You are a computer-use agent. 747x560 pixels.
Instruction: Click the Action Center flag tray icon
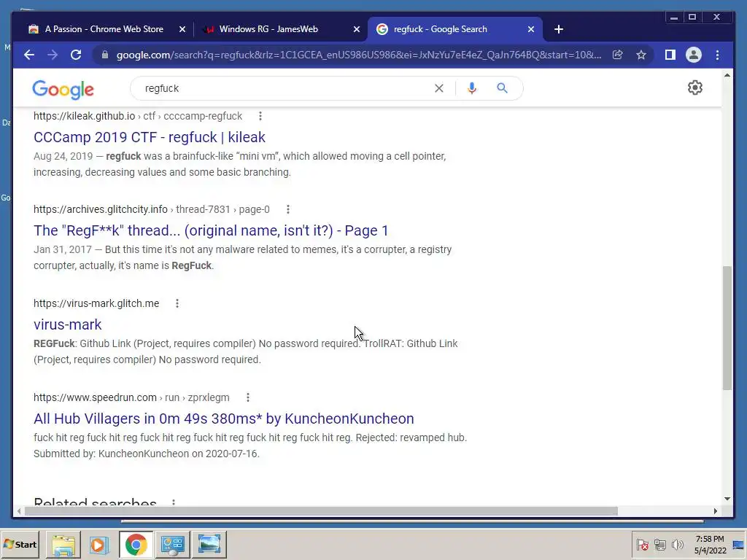[642, 544]
